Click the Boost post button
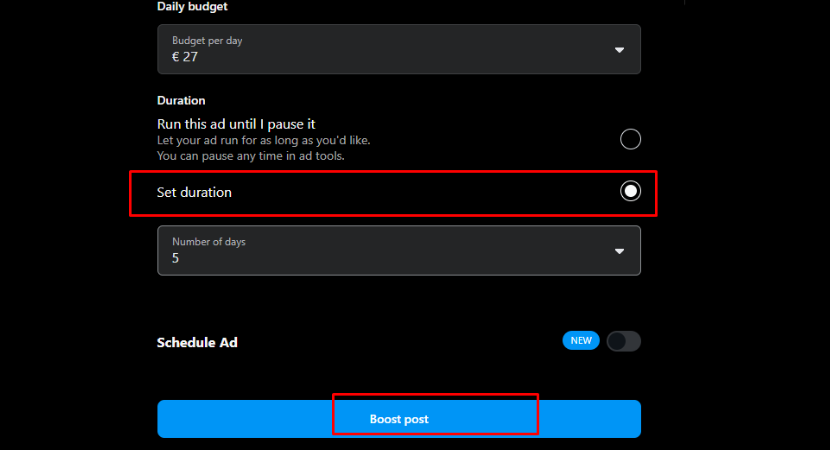The width and height of the screenshot is (830, 450). 398,419
